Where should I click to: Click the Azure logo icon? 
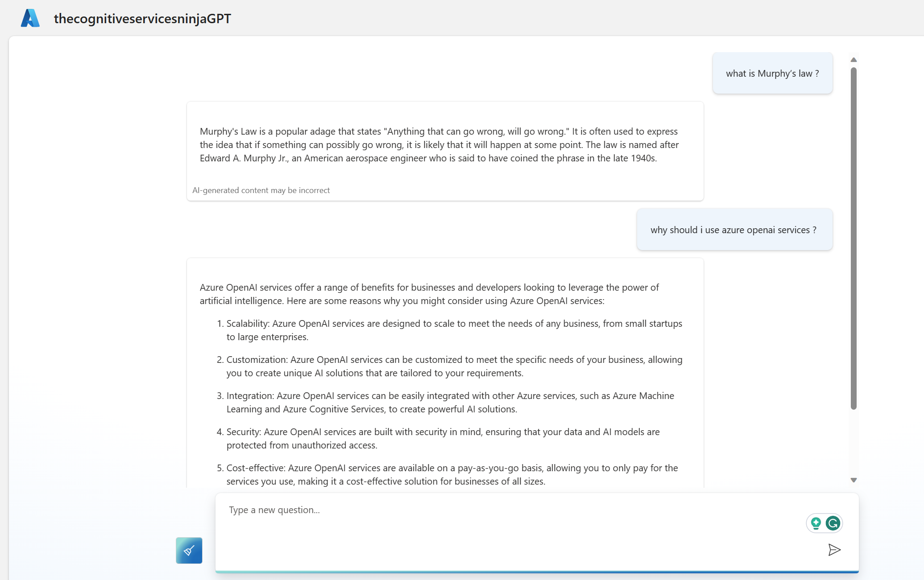click(x=30, y=18)
